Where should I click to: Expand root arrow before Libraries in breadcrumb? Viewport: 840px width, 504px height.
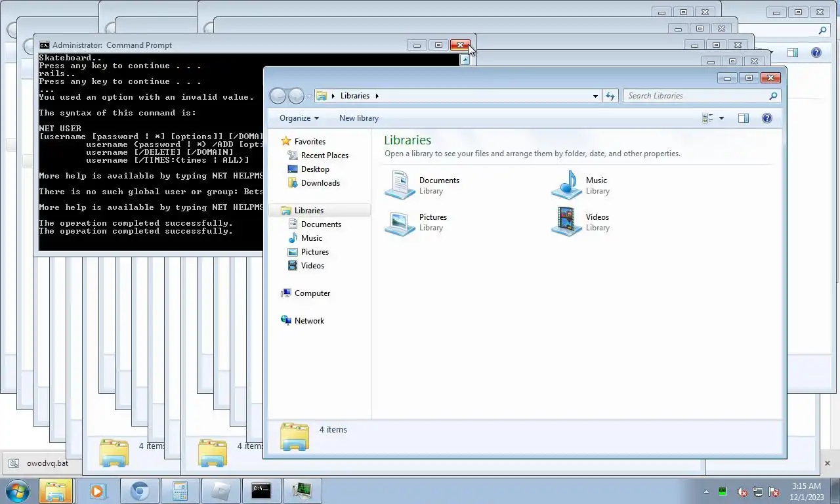pos(333,96)
